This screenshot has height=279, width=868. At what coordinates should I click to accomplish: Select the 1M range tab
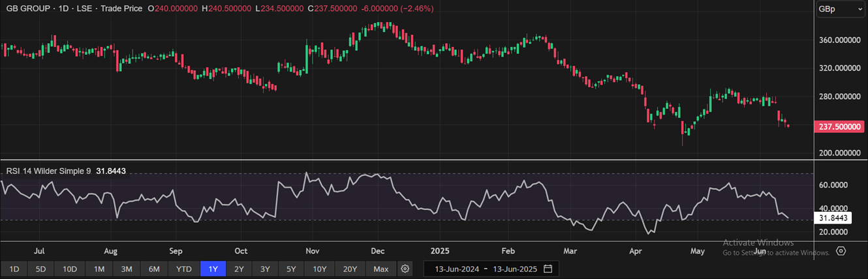[x=99, y=269]
